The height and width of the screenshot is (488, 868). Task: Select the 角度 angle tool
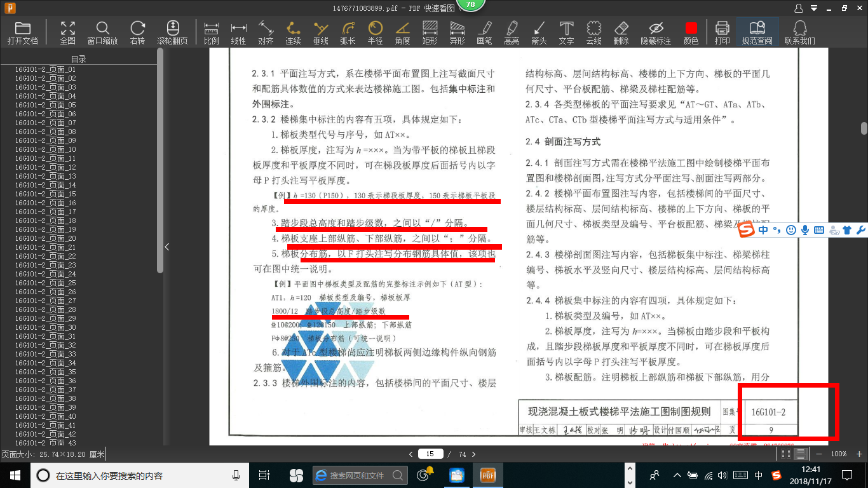(x=402, y=32)
